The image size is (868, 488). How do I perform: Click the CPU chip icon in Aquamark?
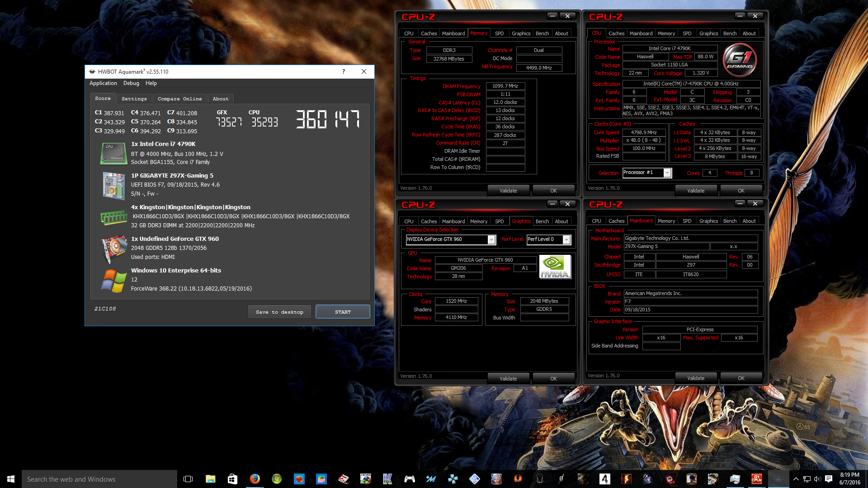click(x=113, y=154)
